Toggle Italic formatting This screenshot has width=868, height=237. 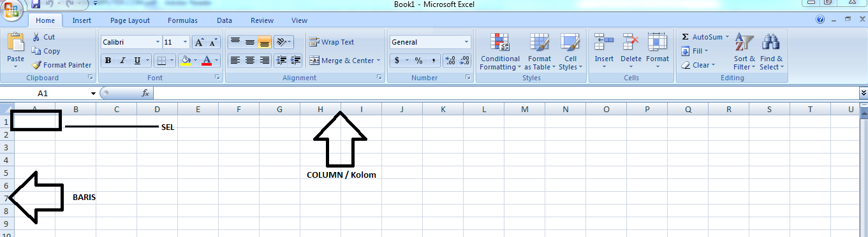pos(122,61)
